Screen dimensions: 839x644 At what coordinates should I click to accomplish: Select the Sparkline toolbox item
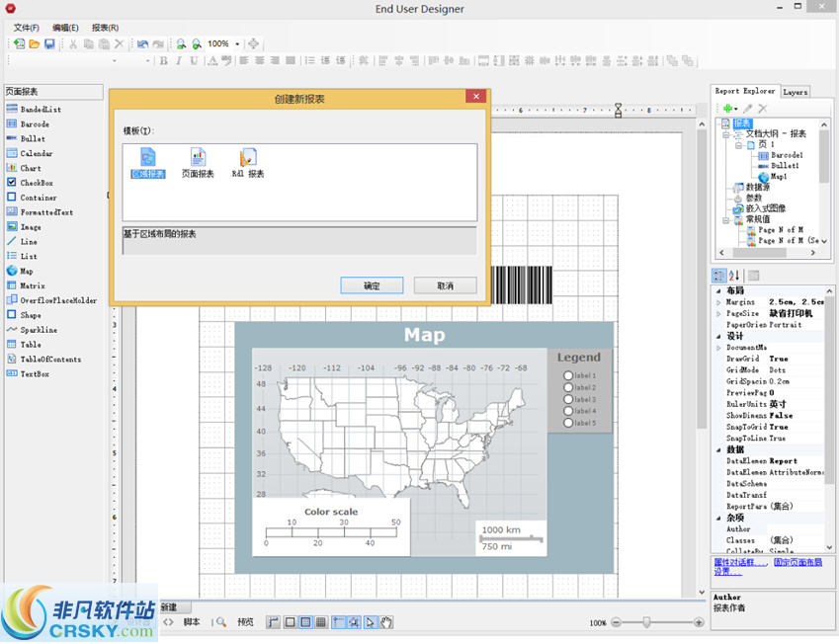click(x=32, y=330)
